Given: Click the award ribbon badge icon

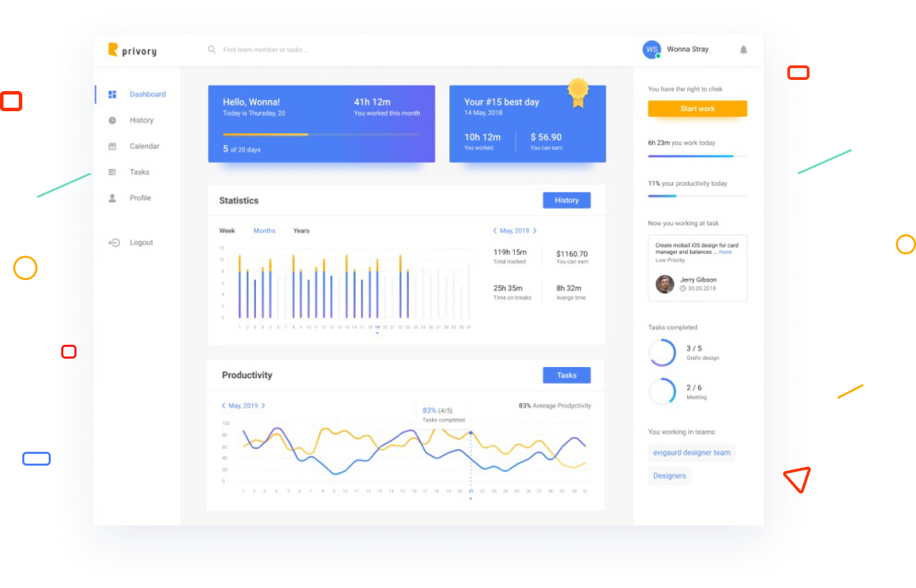Looking at the screenshot, I should point(578,92).
